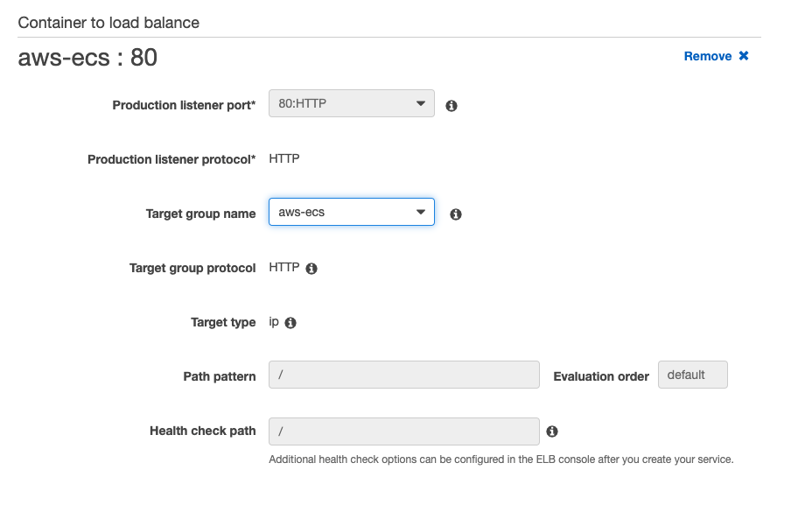This screenshot has width=812, height=505.
Task: Click the Health check path input field
Action: pos(404,431)
